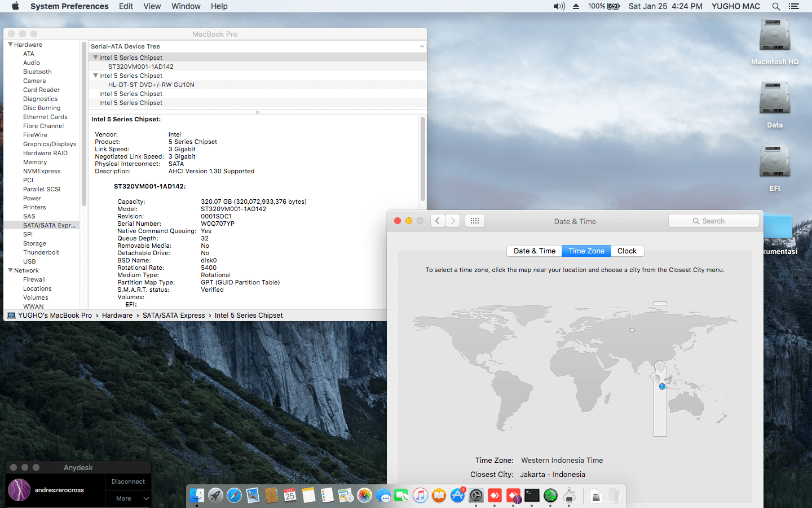Click the menu bar date and time

[665, 6]
